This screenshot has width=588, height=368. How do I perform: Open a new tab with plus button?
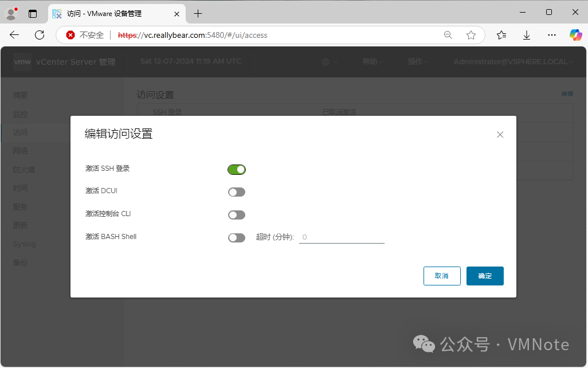point(198,14)
